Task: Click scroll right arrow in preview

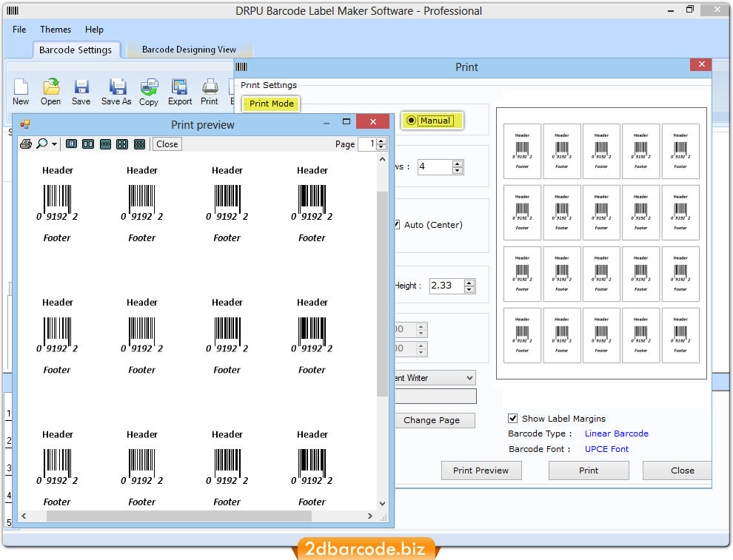Action: pyautogui.click(x=369, y=516)
